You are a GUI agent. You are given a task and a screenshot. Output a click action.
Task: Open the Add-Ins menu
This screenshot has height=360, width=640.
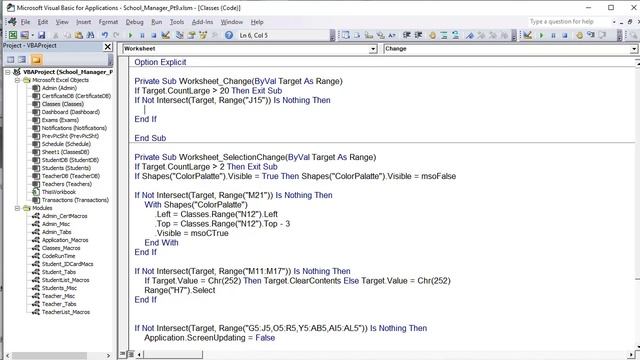202,22
